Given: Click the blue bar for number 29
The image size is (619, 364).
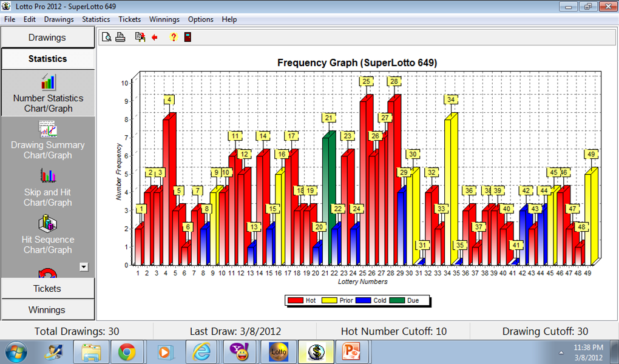Looking at the screenshot, I should click(x=402, y=227).
